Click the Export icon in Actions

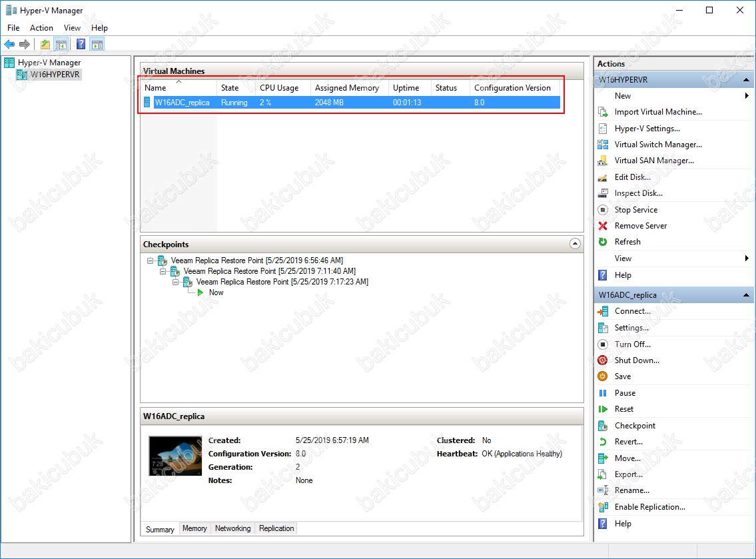[603, 474]
